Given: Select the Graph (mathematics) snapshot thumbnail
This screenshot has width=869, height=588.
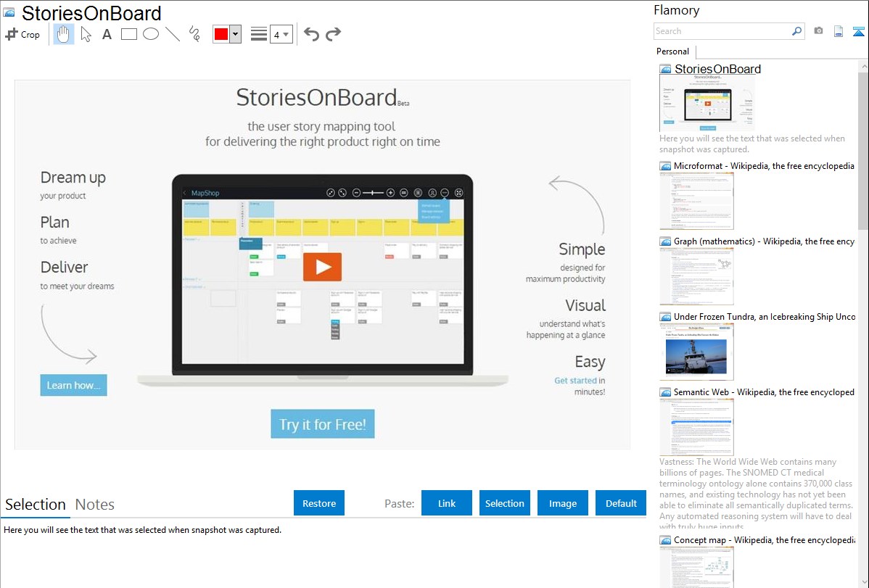Looking at the screenshot, I should click(x=696, y=276).
